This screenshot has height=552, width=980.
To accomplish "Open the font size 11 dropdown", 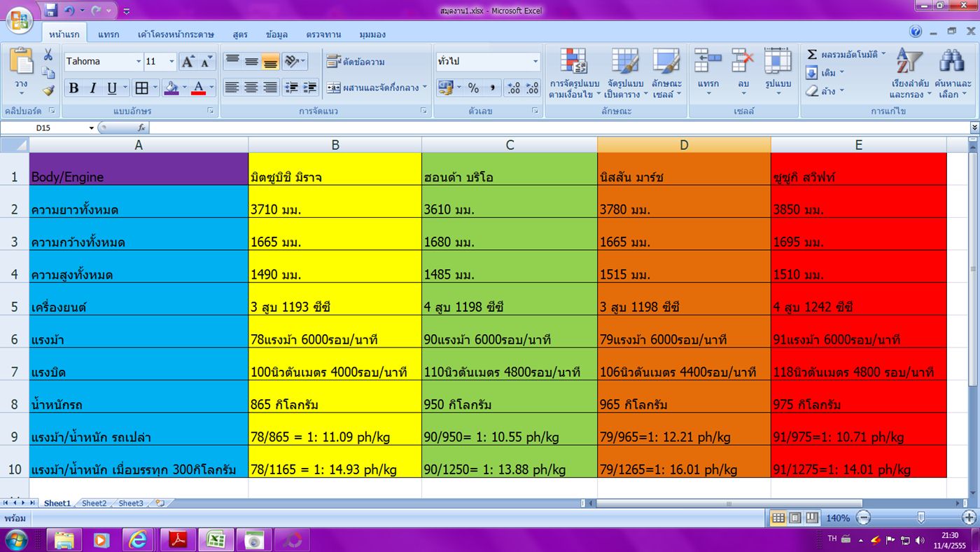I will tap(172, 62).
